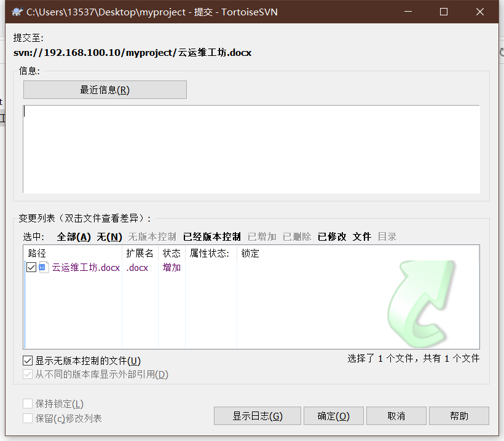This screenshot has width=504, height=441.
Task: Click the 已经版本控制 selection filter
Action: pos(212,236)
